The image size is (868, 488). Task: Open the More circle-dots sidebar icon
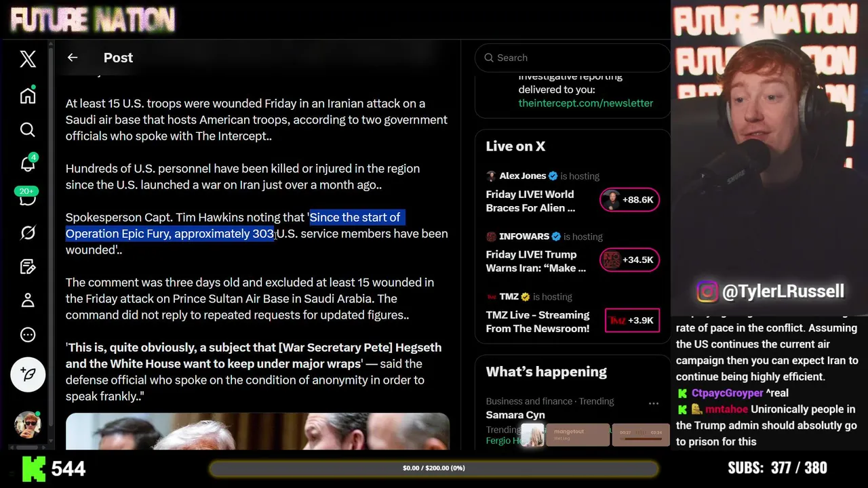point(28,334)
